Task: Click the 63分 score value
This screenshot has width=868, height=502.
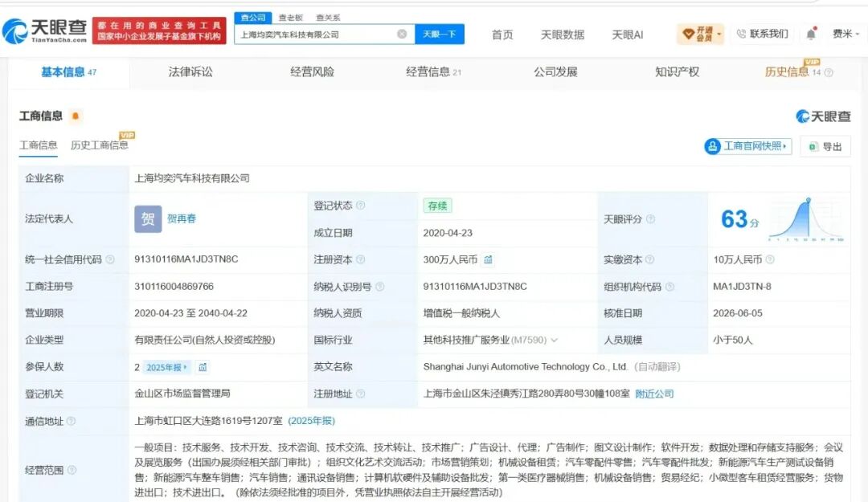Action: [739, 219]
